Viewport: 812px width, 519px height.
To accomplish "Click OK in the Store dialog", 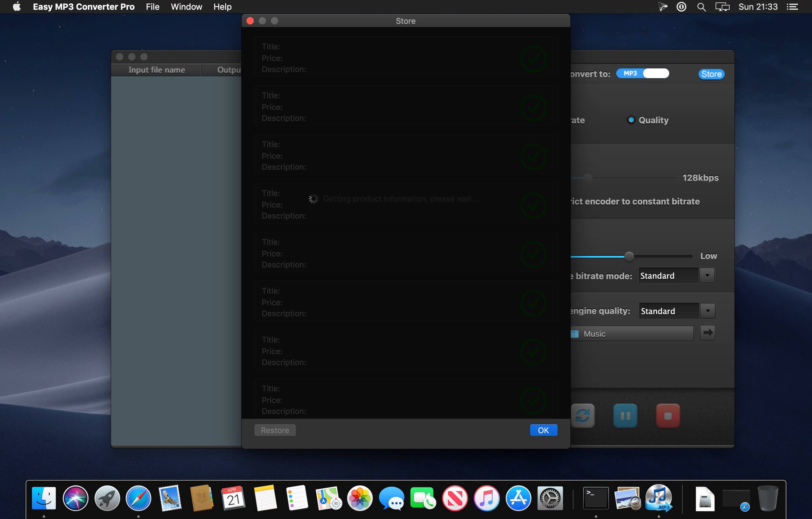I will click(x=543, y=430).
